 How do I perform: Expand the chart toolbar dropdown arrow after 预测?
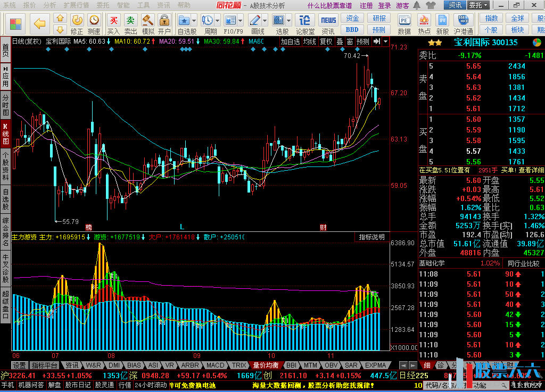384,41
